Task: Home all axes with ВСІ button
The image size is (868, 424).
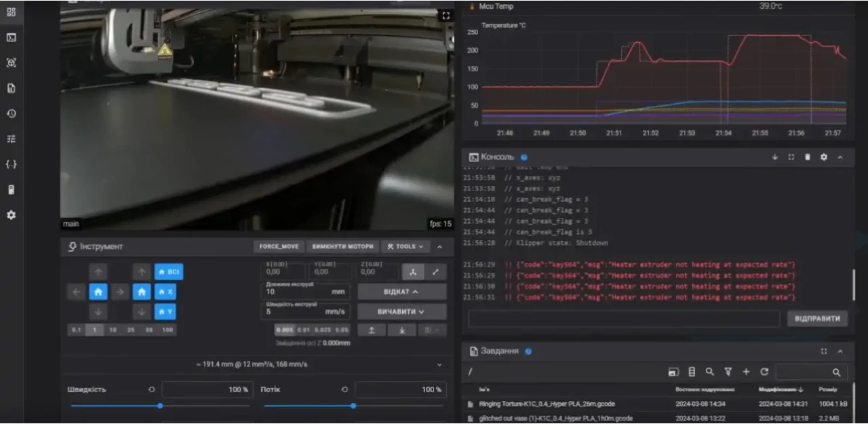Action: tap(169, 272)
